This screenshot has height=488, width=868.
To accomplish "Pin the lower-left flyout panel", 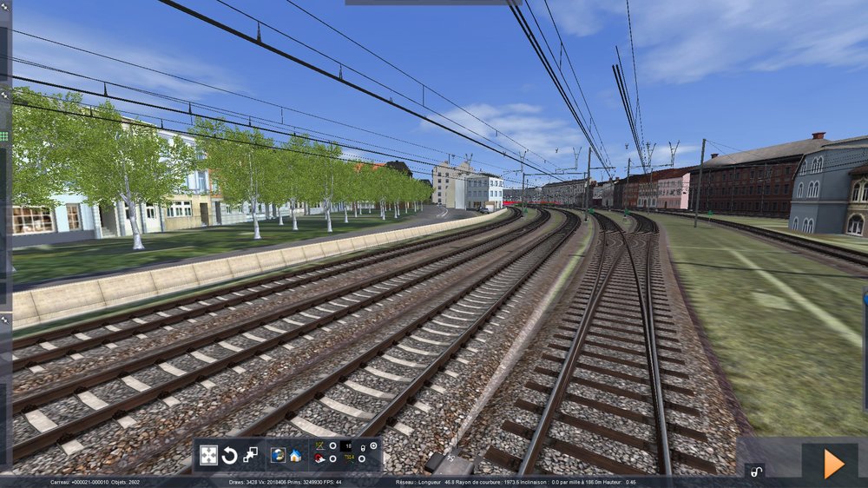I will coord(4,320).
